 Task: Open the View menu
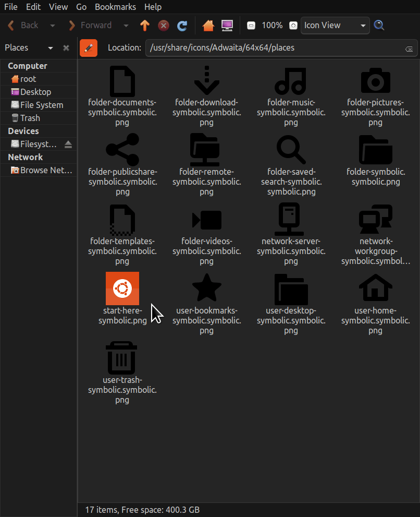click(x=58, y=7)
